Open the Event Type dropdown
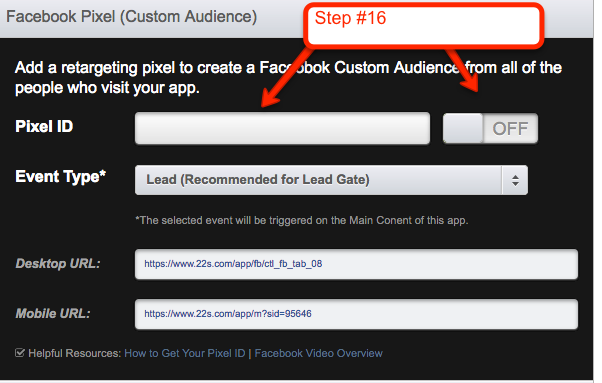The height and width of the screenshot is (383, 602). tap(331, 180)
